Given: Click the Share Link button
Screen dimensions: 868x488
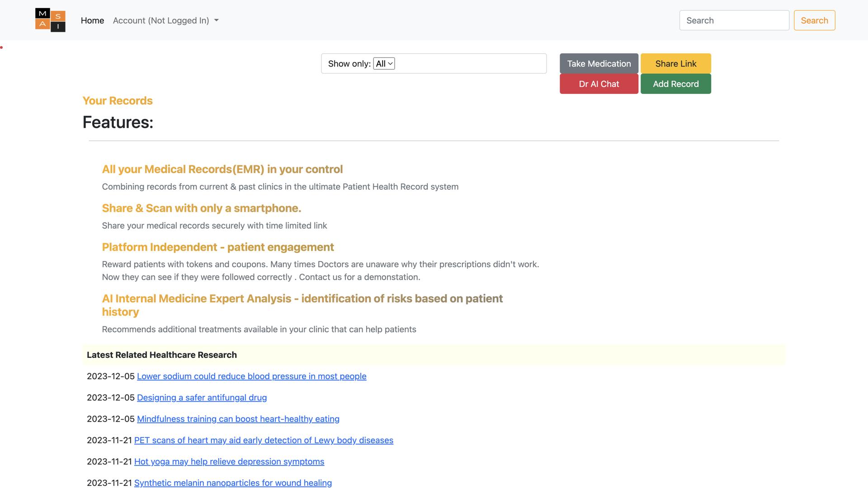Looking at the screenshot, I should click(x=675, y=63).
